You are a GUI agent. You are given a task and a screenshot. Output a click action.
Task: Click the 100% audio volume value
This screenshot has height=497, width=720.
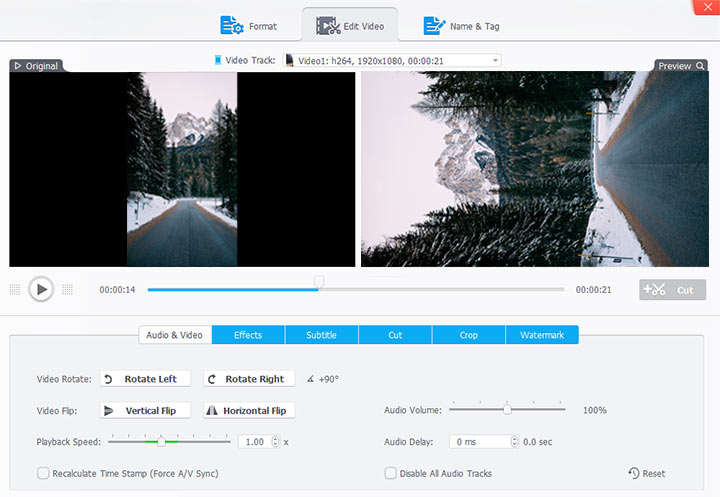pyautogui.click(x=595, y=410)
